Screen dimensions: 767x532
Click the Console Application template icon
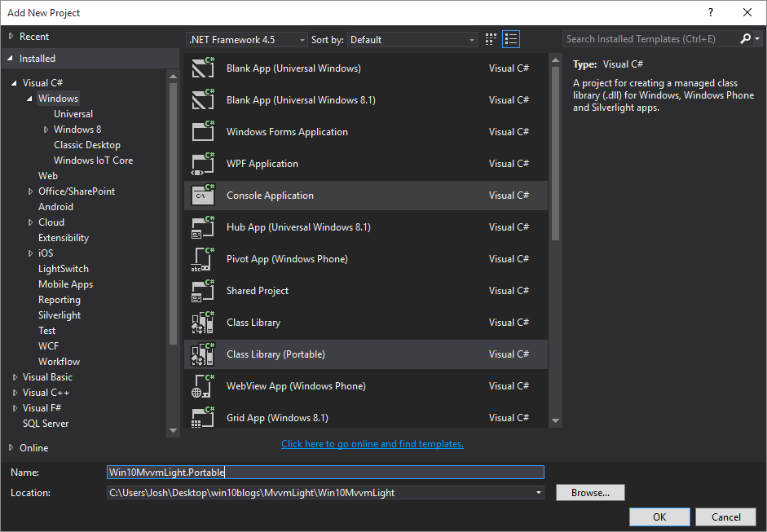203,196
